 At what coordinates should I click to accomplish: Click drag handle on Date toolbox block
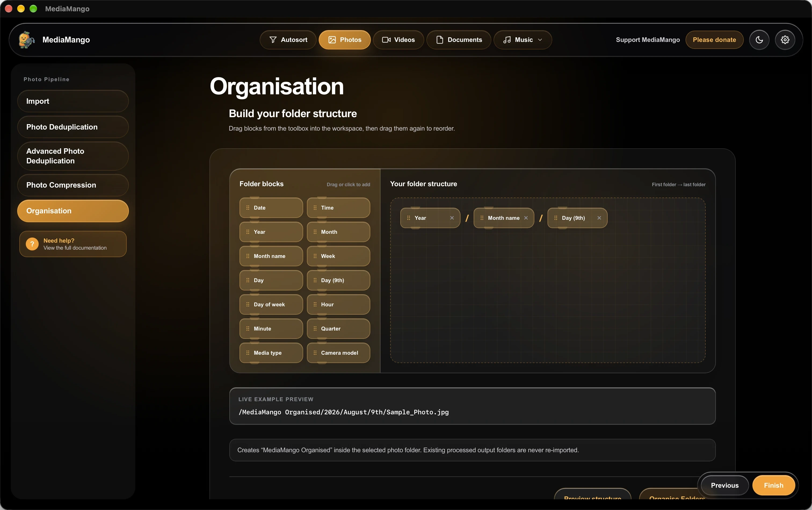(x=248, y=208)
